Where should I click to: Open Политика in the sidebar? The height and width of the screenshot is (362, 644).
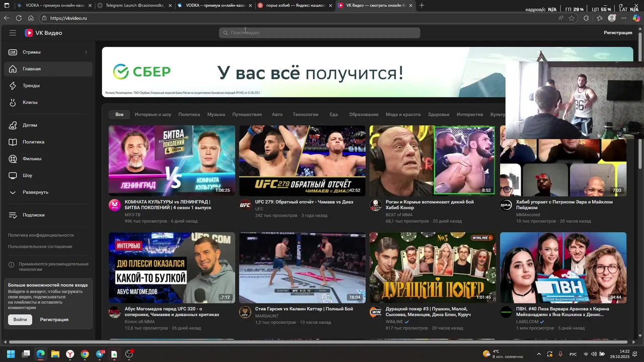[x=48, y=142]
